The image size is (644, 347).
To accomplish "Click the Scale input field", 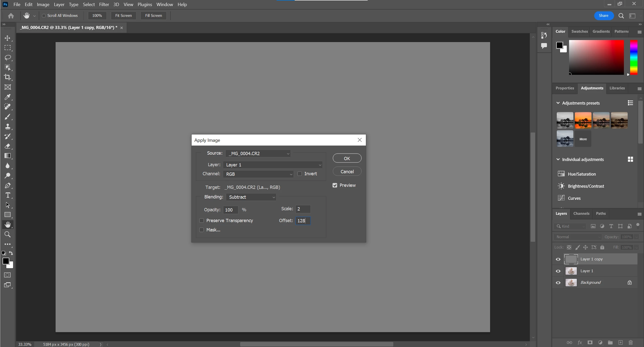I will pyautogui.click(x=303, y=209).
